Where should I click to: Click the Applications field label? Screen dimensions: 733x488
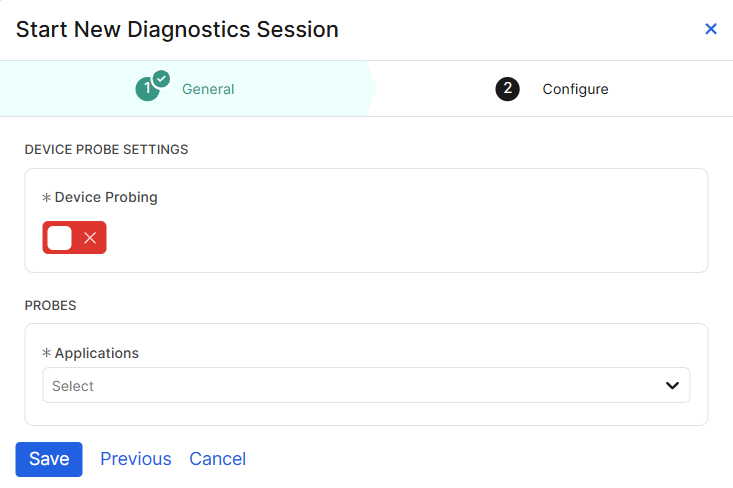[x=96, y=353]
